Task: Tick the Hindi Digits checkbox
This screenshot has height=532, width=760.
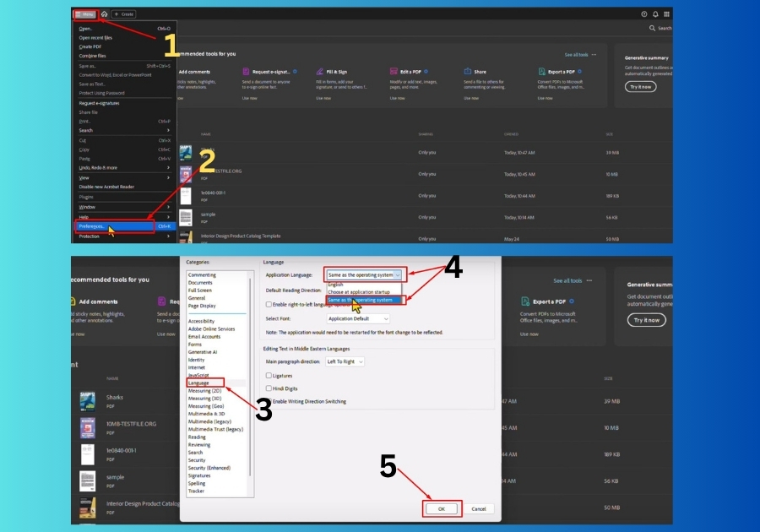Action: pyautogui.click(x=269, y=388)
